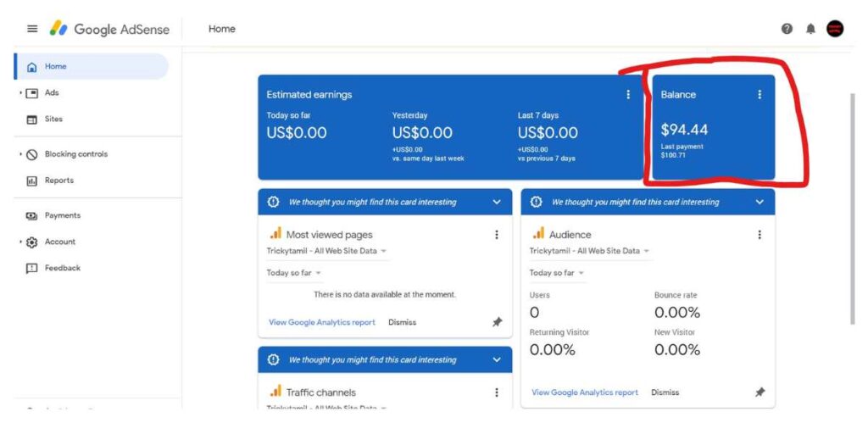Open Most viewed pages options menu
868x434 pixels.
497,235
